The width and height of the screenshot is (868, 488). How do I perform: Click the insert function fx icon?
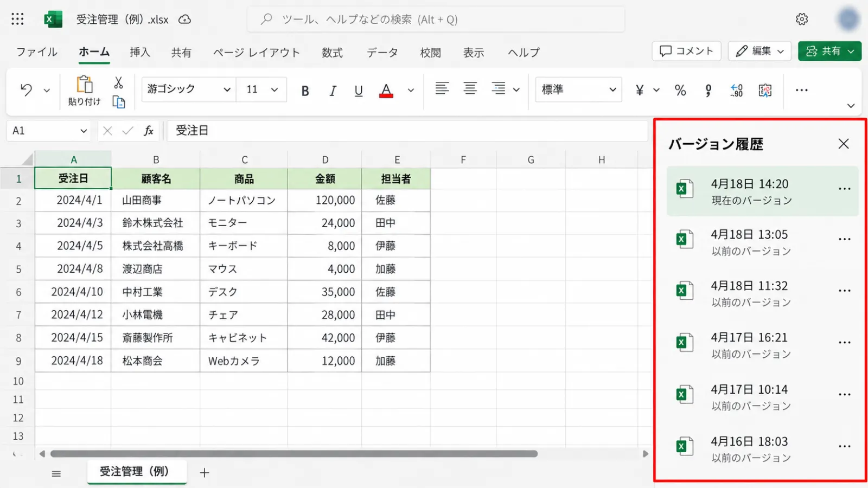tap(149, 131)
